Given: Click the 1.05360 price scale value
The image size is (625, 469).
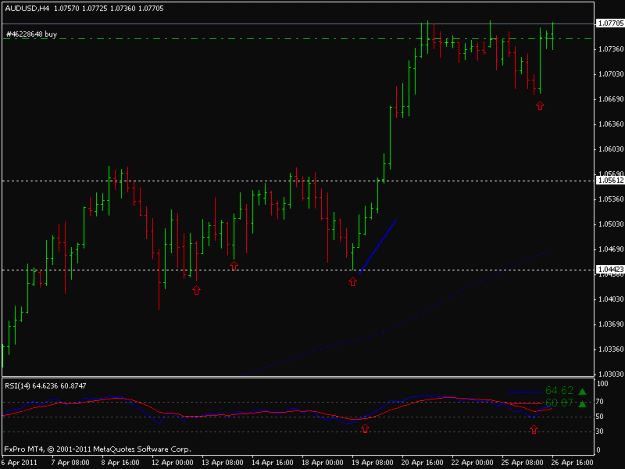Looking at the screenshot, I should pyautogui.click(x=611, y=199).
